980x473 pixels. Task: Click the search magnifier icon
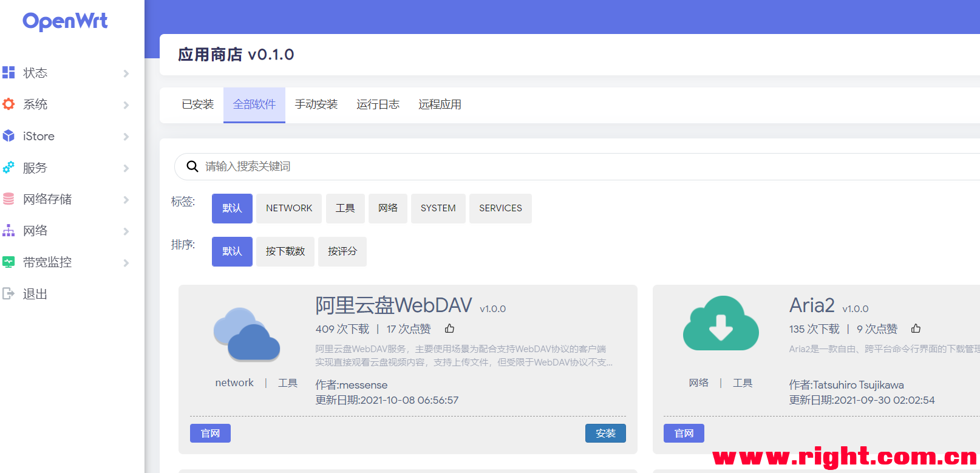point(192,166)
